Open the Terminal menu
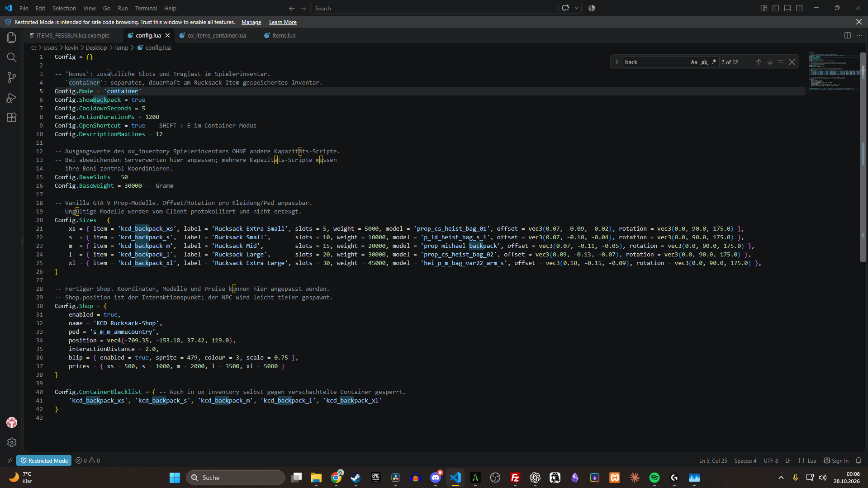Screen dimensions: 868x488 [x=146, y=8]
